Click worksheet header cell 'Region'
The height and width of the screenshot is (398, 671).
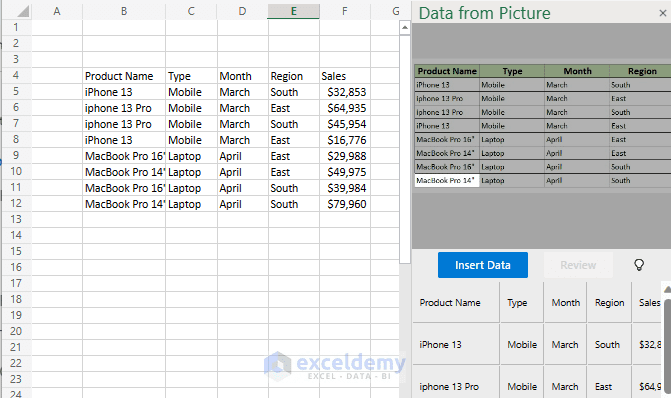[x=294, y=76]
